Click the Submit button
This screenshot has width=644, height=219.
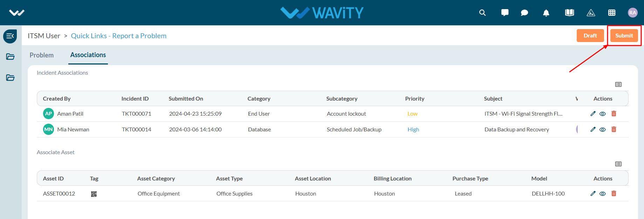[624, 36]
